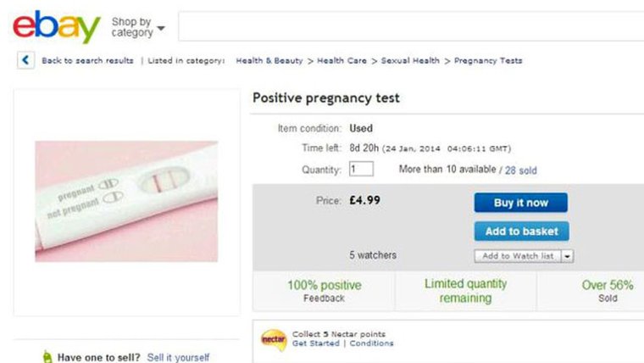Open the Health & Beauty breadcrumb
Screen dimensions: 644x363
point(269,61)
